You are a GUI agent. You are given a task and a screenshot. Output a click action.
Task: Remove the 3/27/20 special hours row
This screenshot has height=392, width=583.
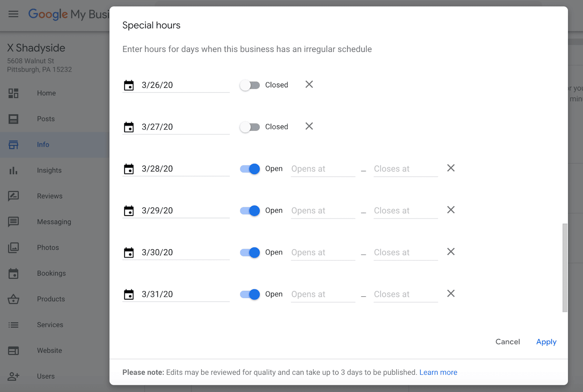click(309, 126)
